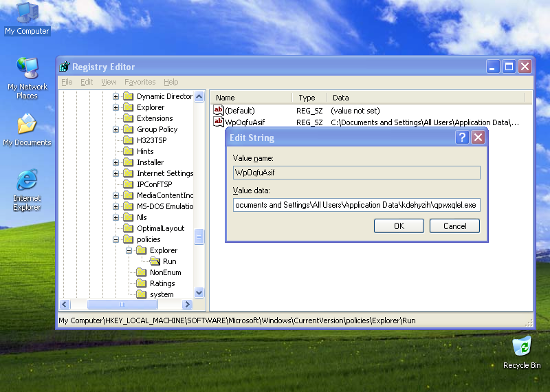This screenshot has height=392, width=550.
Task: Collapse the Explorer subkey under policies
Action: [129, 250]
